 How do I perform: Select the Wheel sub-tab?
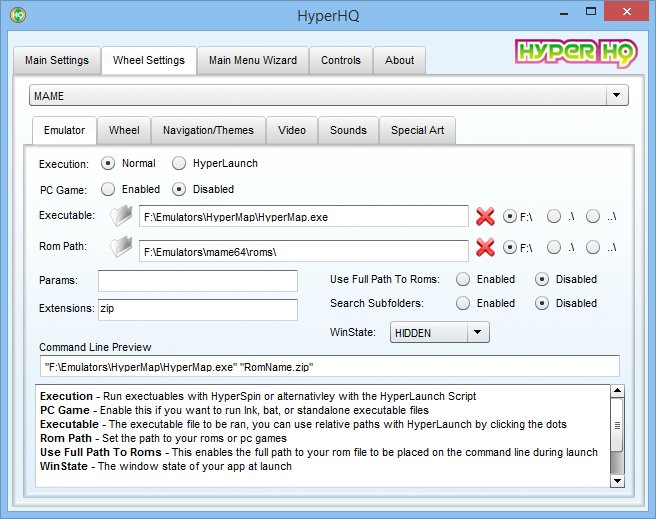tap(124, 130)
